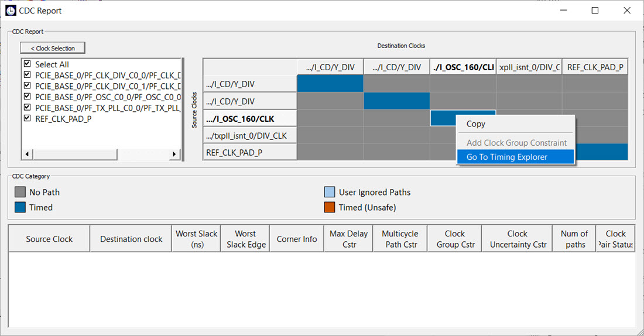Toggle the PF_TX_PLL_C0_0 clock checkbox
This screenshot has width=644, height=336.
pos(27,108)
